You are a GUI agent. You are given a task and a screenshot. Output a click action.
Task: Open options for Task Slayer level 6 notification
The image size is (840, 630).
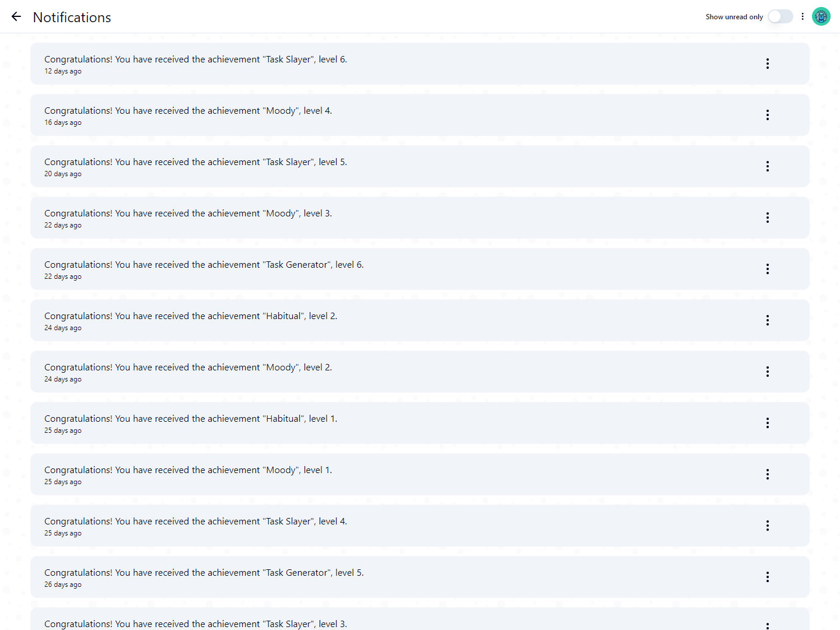[x=767, y=64]
